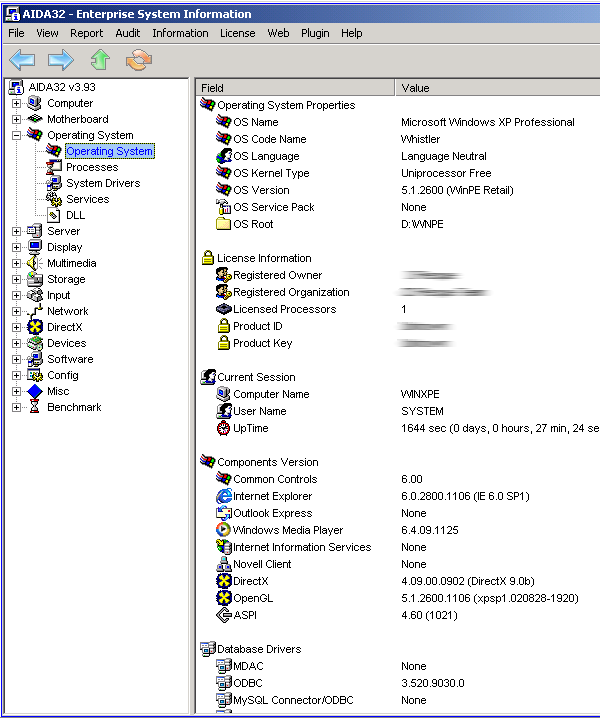Expand the Benchmark tree node
Image resolution: width=600 pixels, height=718 pixels.
16,408
